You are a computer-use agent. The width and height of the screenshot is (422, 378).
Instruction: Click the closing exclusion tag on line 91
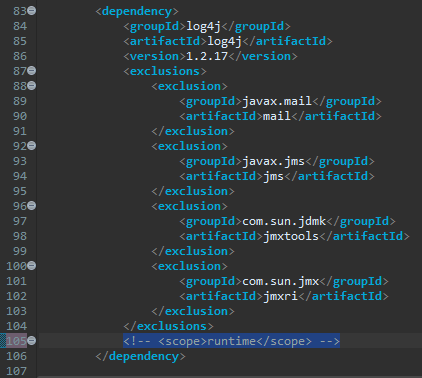click(x=193, y=131)
